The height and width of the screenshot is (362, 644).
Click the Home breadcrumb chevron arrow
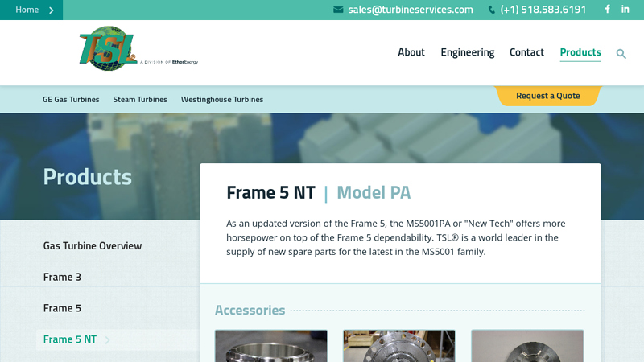(52, 10)
